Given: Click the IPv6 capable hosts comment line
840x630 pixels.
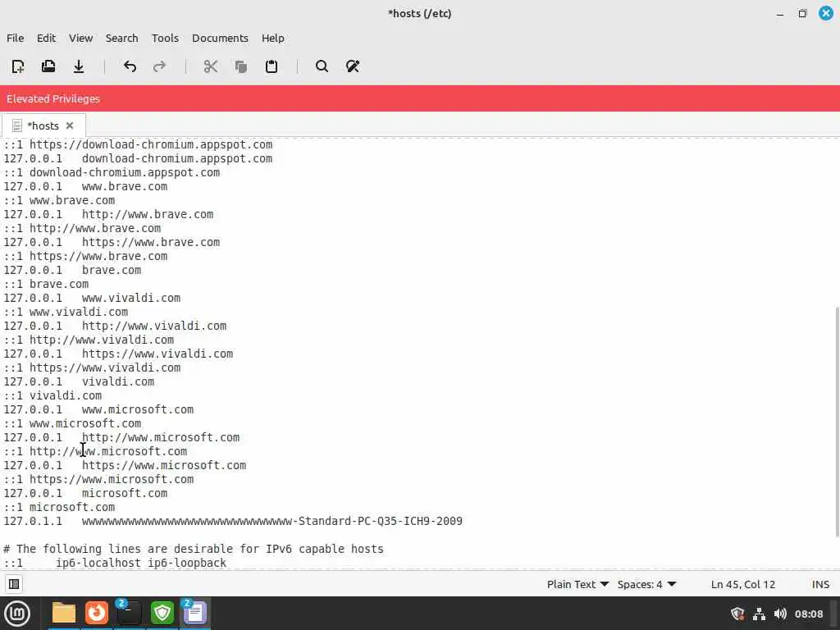Looking at the screenshot, I should click(x=194, y=549).
